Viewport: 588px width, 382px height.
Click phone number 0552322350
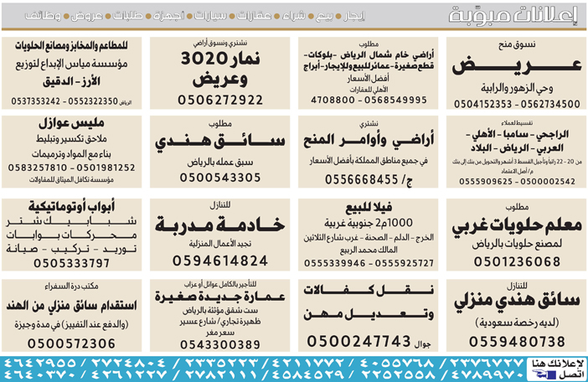(x=93, y=101)
